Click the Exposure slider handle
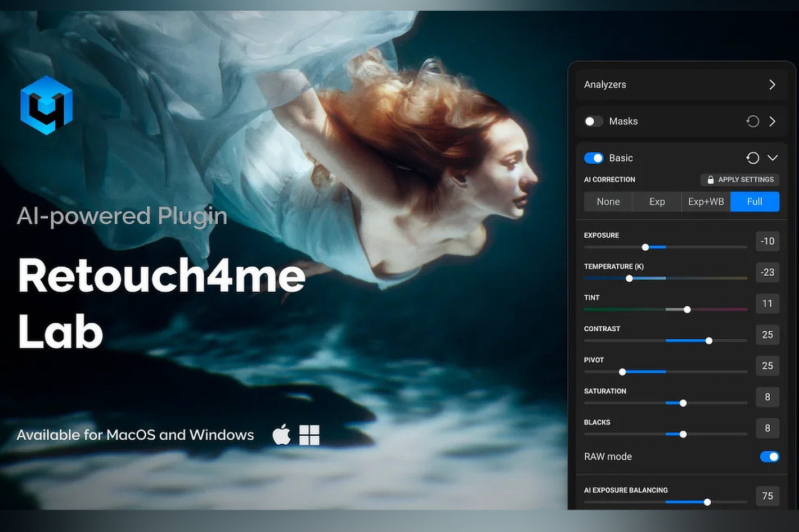The width and height of the screenshot is (799, 532). point(645,247)
